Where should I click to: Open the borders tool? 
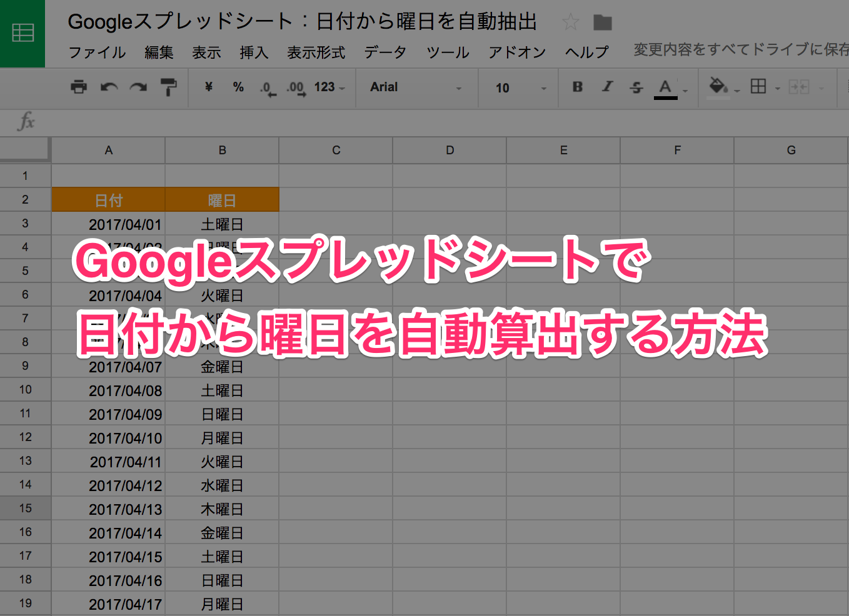pos(758,87)
